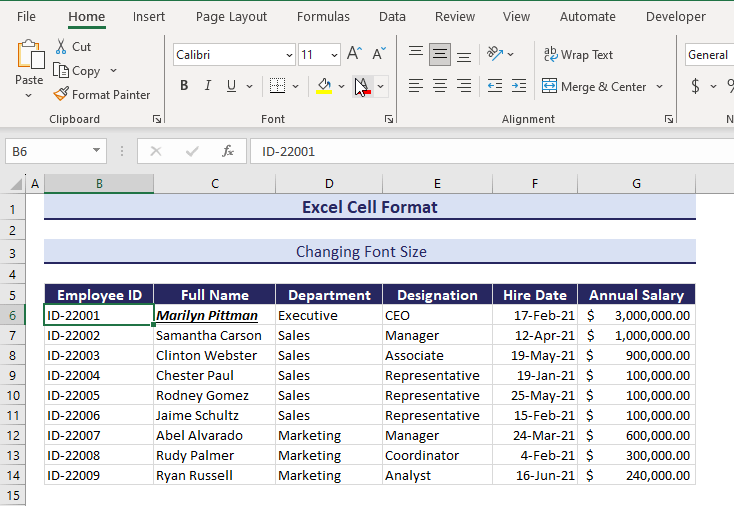Open the font name dropdown
The height and width of the screenshot is (506, 734).
290,56
